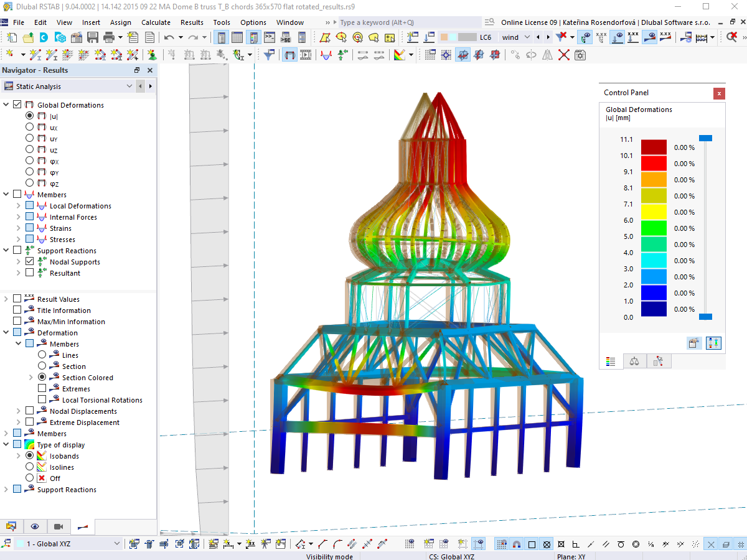Viewport: 747px width, 560px height.
Task: Click the Print icon in toolbar
Action: [x=109, y=37]
